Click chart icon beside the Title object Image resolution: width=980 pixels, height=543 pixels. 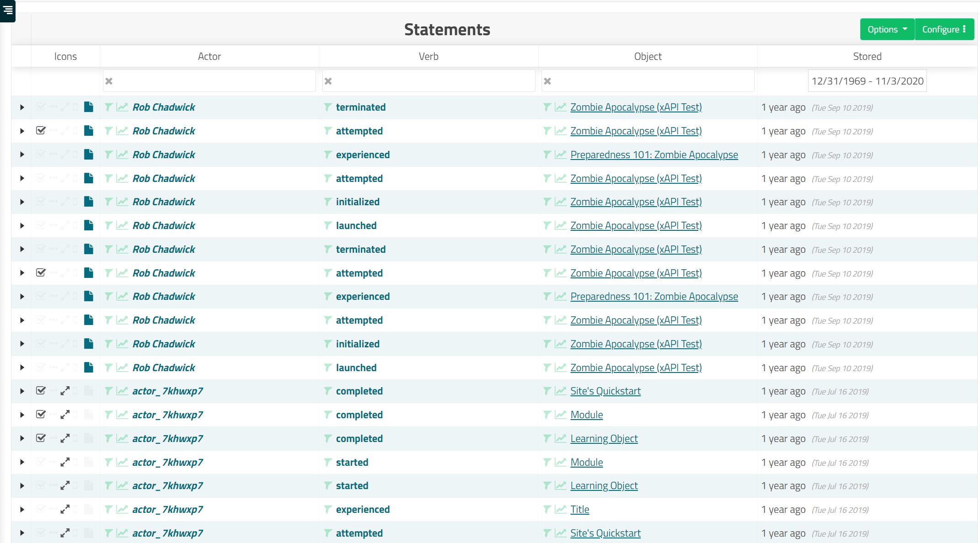coord(561,509)
